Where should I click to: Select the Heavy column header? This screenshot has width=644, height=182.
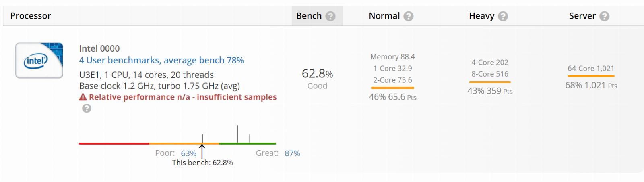pos(481,16)
